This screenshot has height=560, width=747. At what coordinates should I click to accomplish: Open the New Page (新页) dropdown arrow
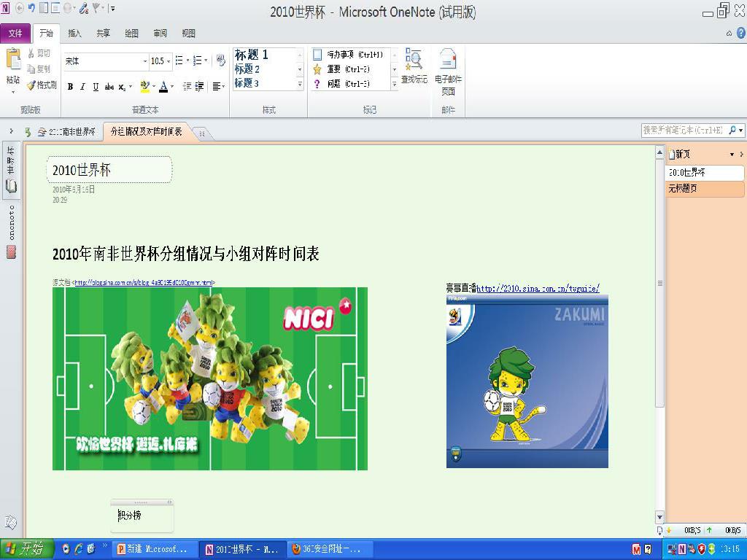(732, 155)
